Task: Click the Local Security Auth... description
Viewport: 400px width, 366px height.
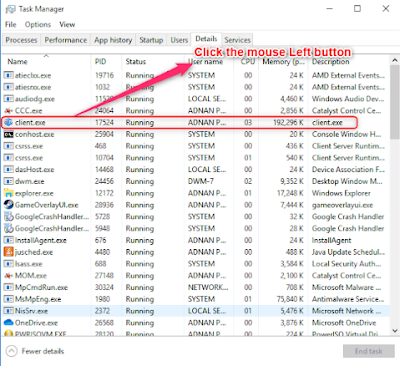Action: click(x=346, y=264)
